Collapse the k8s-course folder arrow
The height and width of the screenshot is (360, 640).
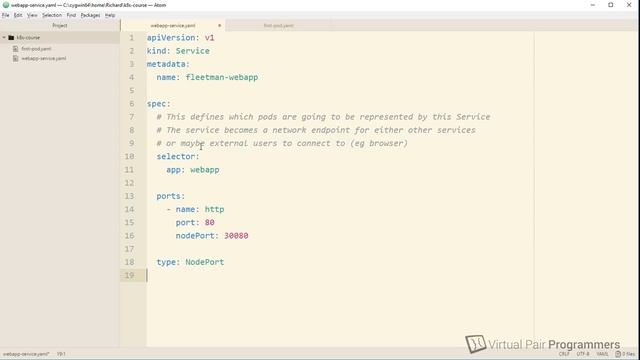tap(4, 38)
